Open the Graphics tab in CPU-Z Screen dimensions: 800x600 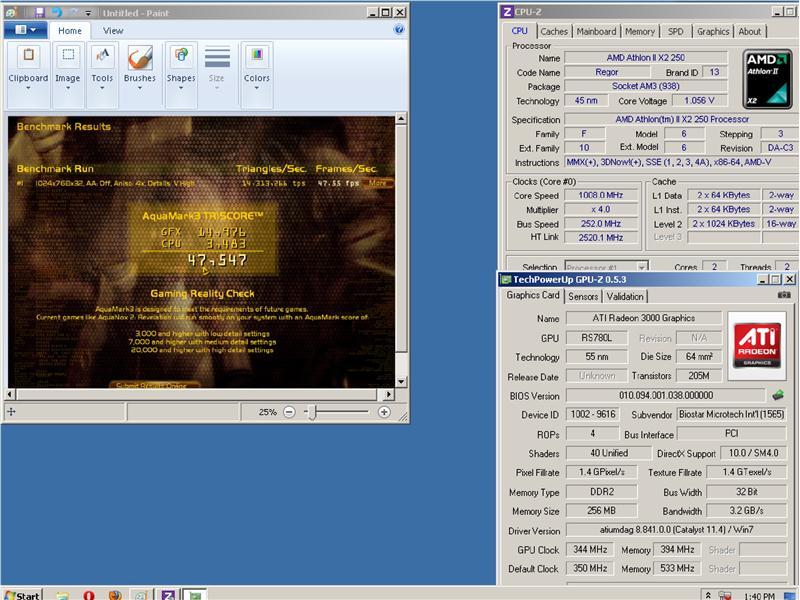(x=713, y=32)
